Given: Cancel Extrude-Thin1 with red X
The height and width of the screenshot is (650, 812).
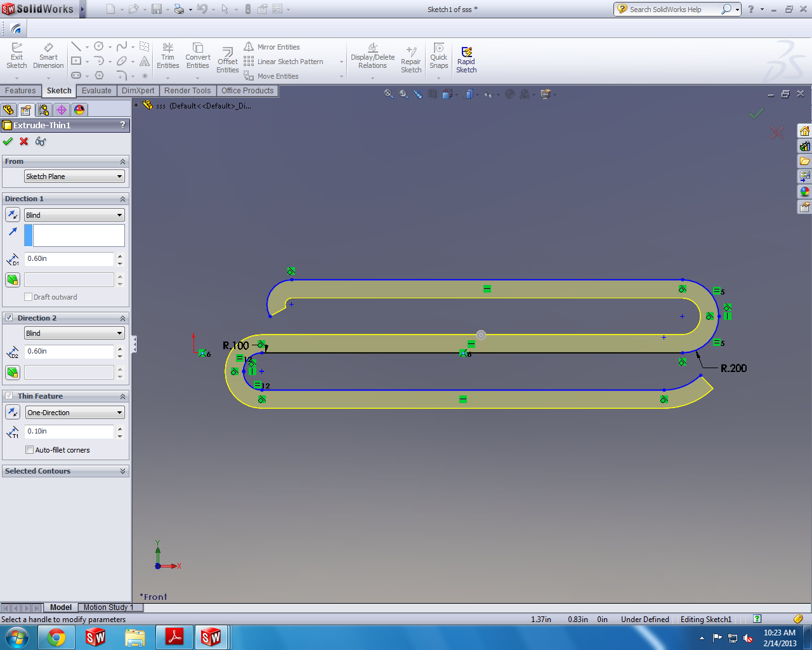Looking at the screenshot, I should [24, 141].
